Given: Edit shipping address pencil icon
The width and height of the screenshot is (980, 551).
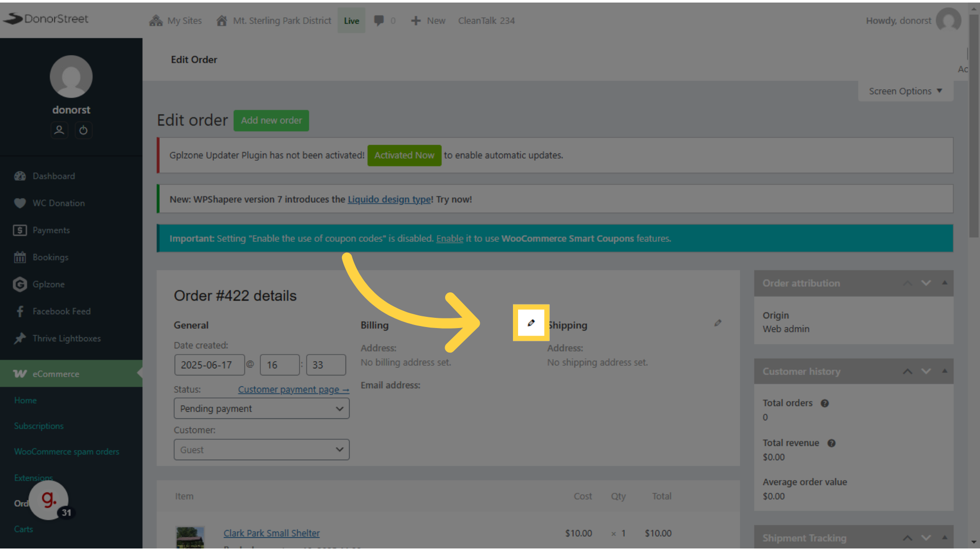Looking at the screenshot, I should 718,323.
